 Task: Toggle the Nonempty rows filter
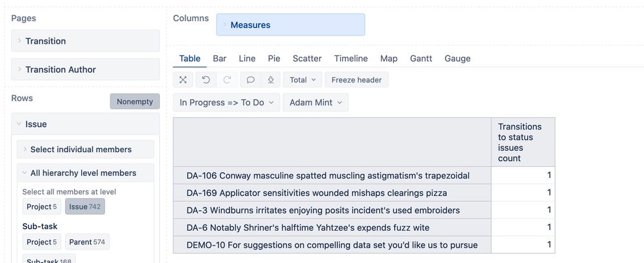pyautogui.click(x=135, y=101)
